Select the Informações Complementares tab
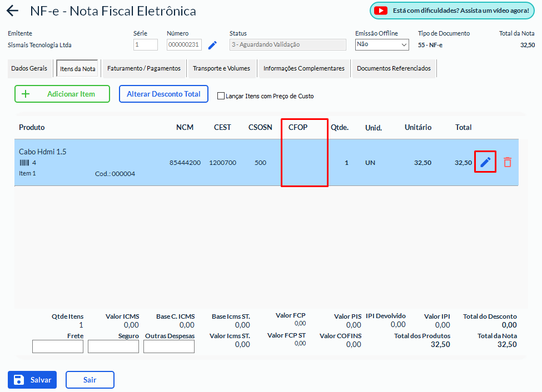The image size is (542, 392). pyautogui.click(x=304, y=68)
